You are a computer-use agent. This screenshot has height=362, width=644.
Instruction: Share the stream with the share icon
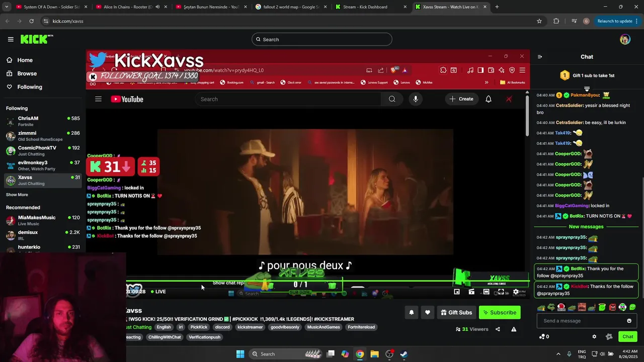pos(498,329)
